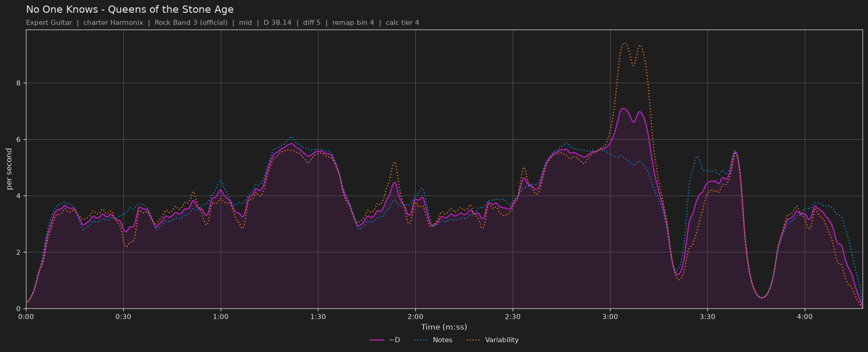This screenshot has height=352, width=868.
Task: Click the 'per second' y-axis label
Action: 9,169
